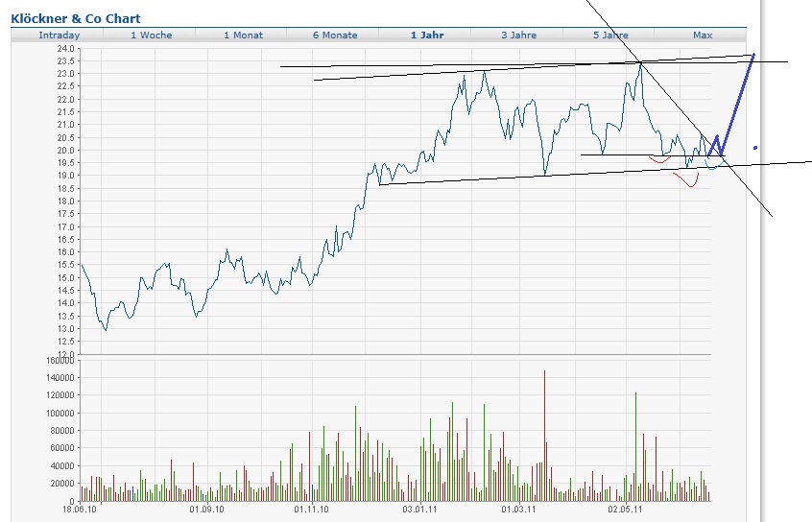Click the 02.05.11 date label
The width and height of the screenshot is (812, 522).
coord(625,510)
